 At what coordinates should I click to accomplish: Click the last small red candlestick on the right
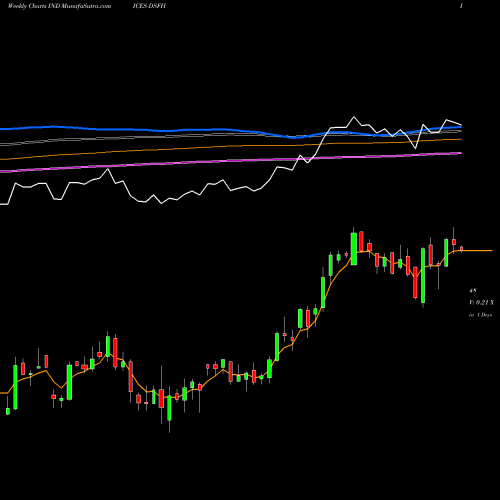point(462,249)
